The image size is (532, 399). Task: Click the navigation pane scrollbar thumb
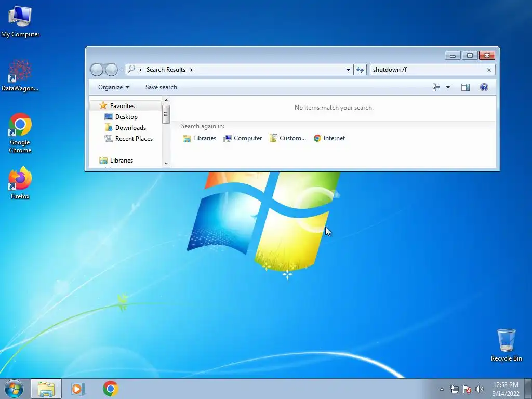(x=166, y=114)
